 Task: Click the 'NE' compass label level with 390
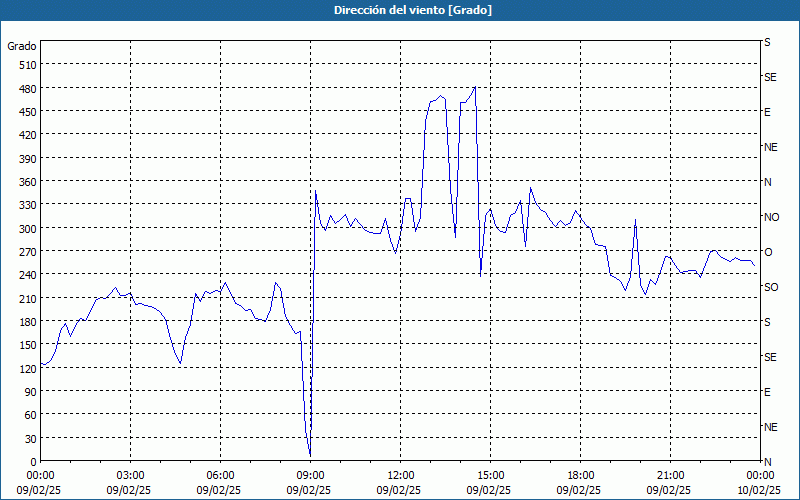coord(770,147)
